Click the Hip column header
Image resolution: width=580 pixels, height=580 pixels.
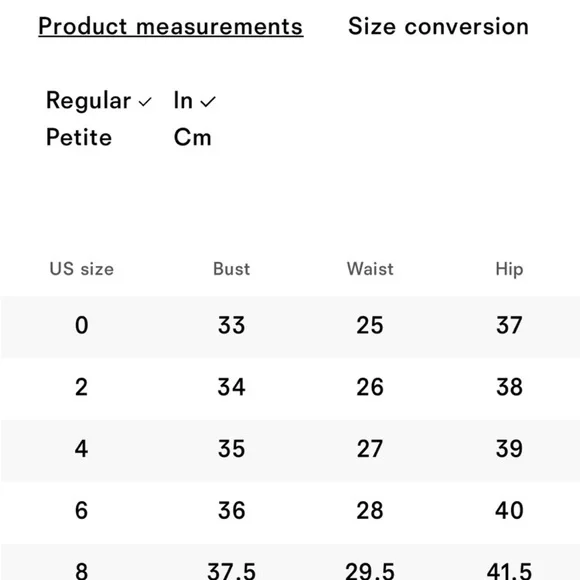point(509,269)
